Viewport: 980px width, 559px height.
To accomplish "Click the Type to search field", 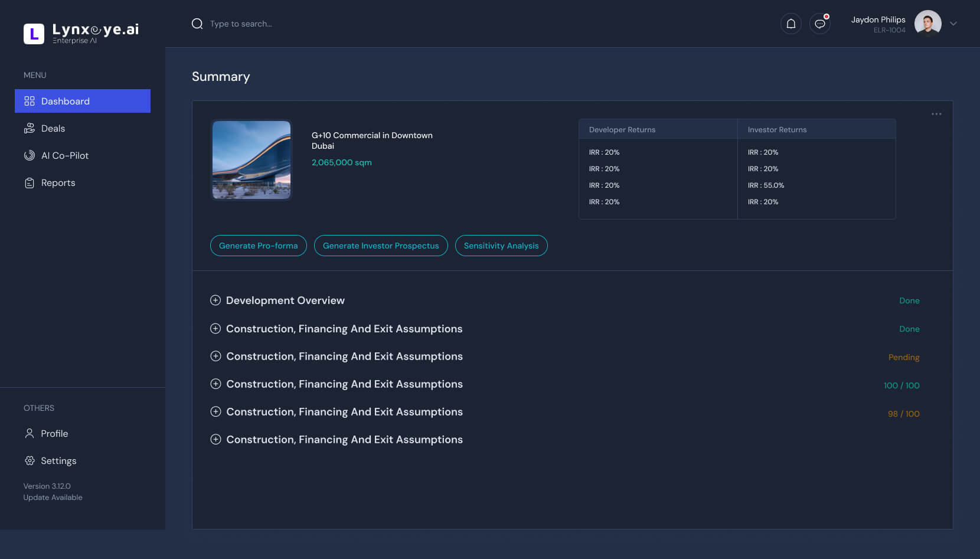I will [x=241, y=24].
